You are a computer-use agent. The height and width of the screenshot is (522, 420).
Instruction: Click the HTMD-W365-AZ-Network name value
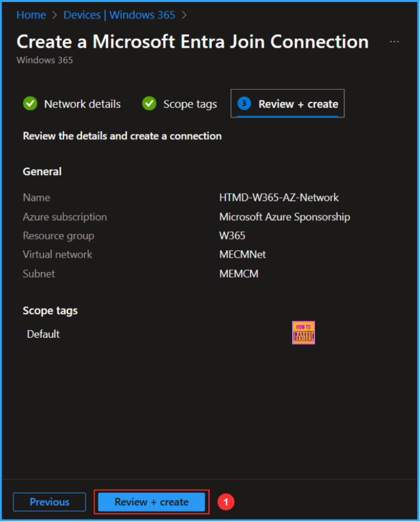(279, 197)
